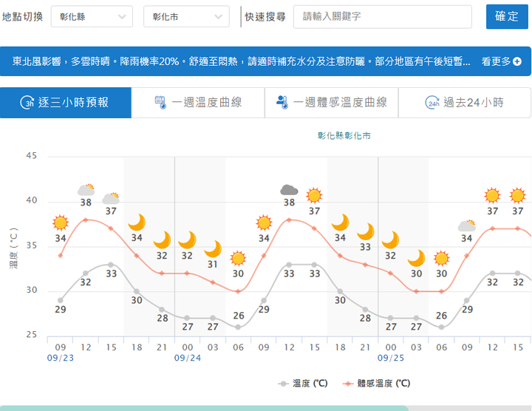Open the 彰化市 township dropdown

[x=186, y=16]
